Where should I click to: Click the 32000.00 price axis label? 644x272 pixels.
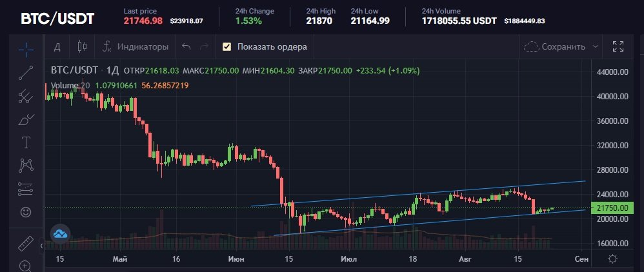(x=612, y=145)
